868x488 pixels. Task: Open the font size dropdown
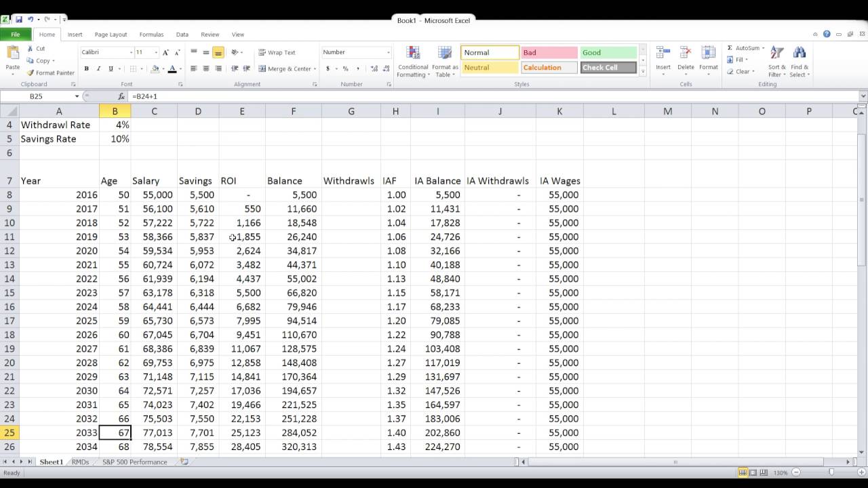pyautogui.click(x=156, y=52)
